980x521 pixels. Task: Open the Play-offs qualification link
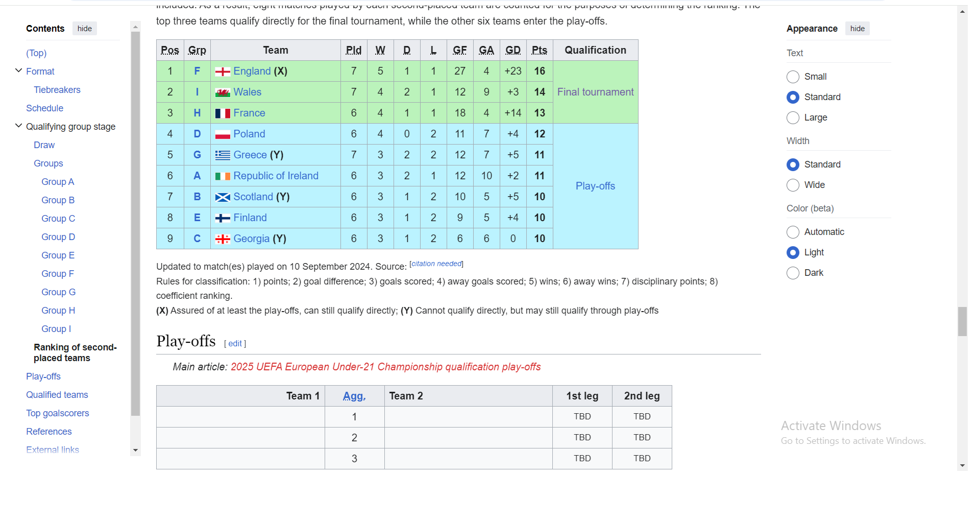point(595,186)
